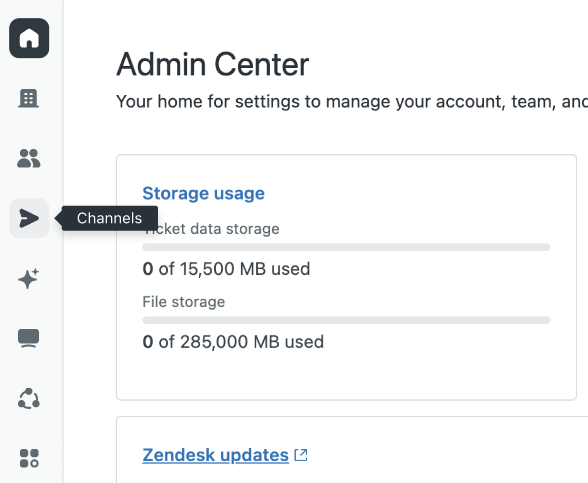The image size is (588, 483).
Task: Select the '0 of 15,500 MB used' text
Action: pyautogui.click(x=226, y=269)
